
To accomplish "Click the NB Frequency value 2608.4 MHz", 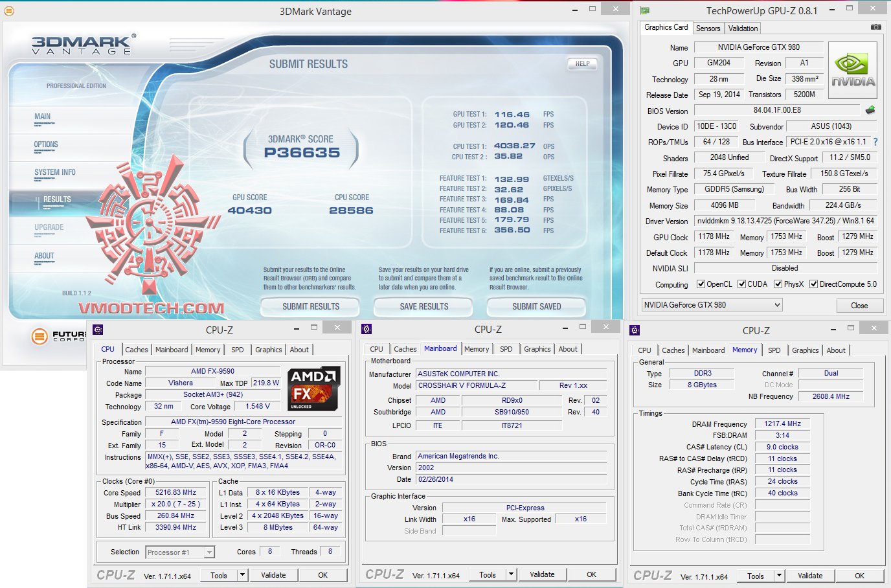I will [831, 396].
